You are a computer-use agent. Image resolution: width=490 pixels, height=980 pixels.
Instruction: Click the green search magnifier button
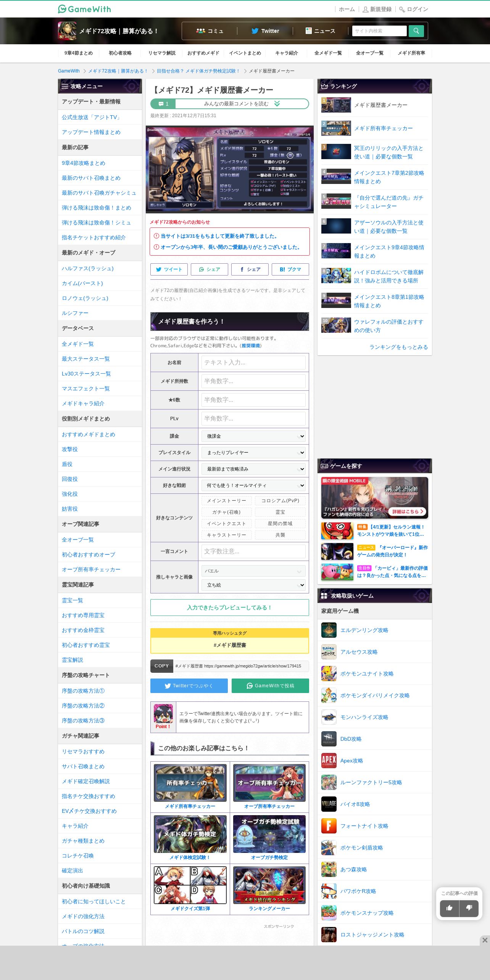point(416,31)
